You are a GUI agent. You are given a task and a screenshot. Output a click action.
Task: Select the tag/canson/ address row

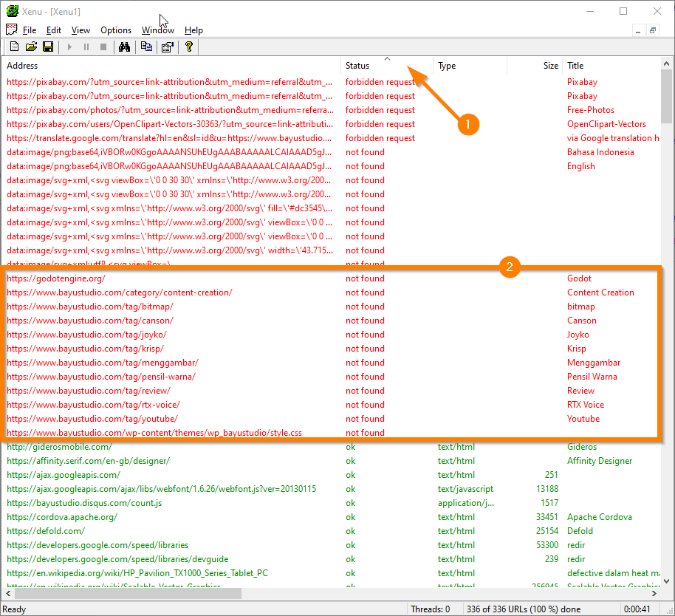coord(332,321)
